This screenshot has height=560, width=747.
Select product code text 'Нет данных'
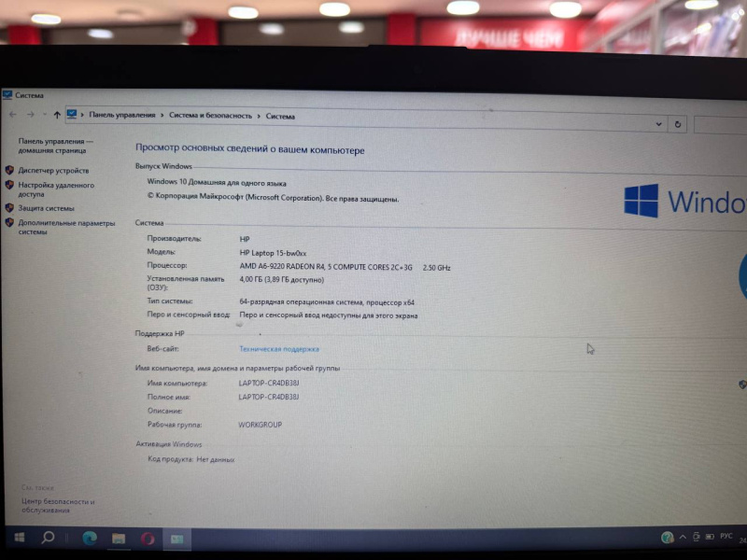pyautogui.click(x=216, y=459)
